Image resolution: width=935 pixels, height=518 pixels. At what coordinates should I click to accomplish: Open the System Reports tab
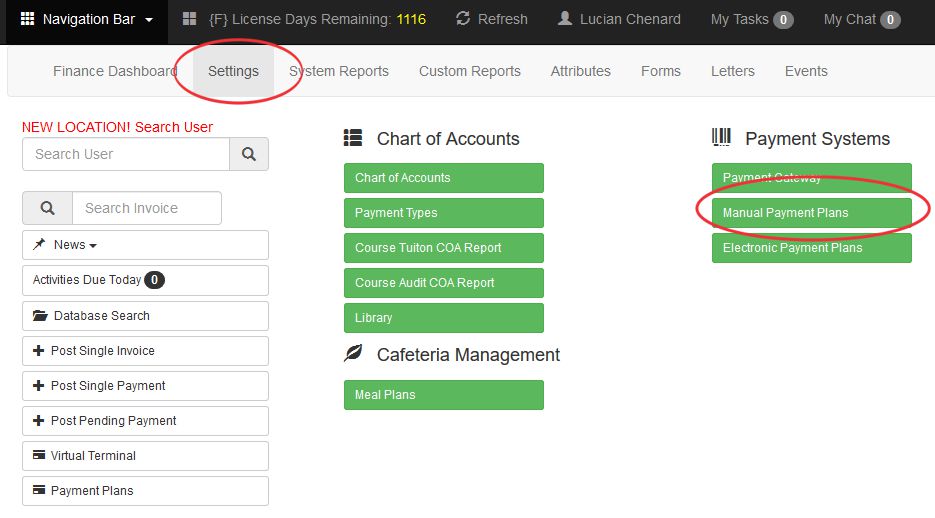[339, 71]
